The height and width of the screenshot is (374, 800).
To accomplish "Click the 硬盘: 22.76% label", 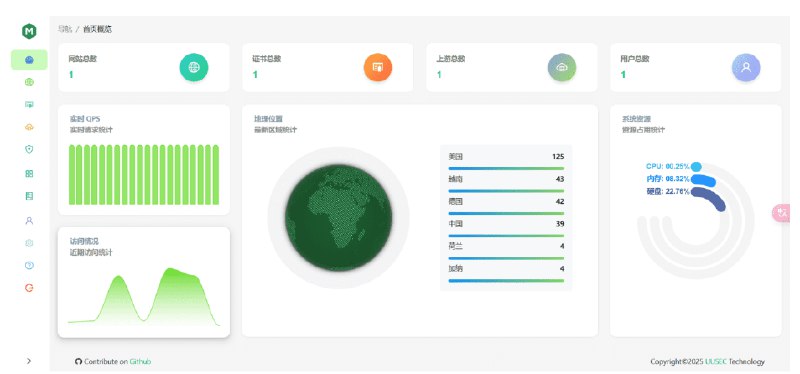I will 668,191.
